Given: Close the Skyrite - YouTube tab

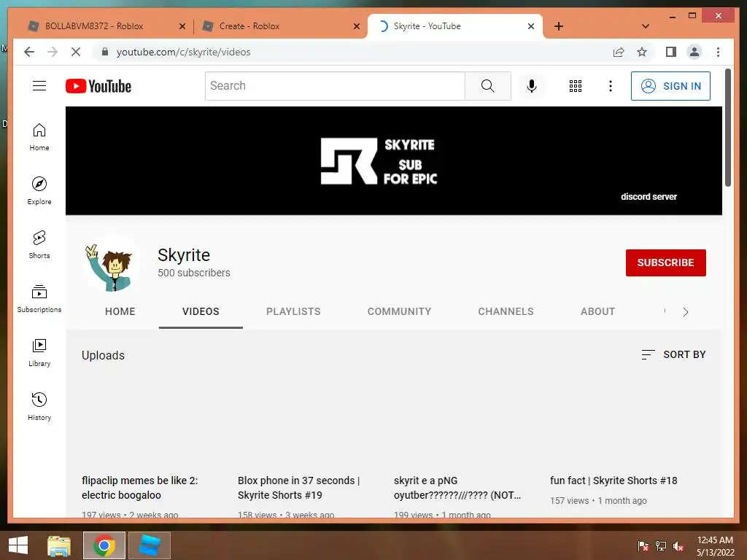Looking at the screenshot, I should coord(531,26).
